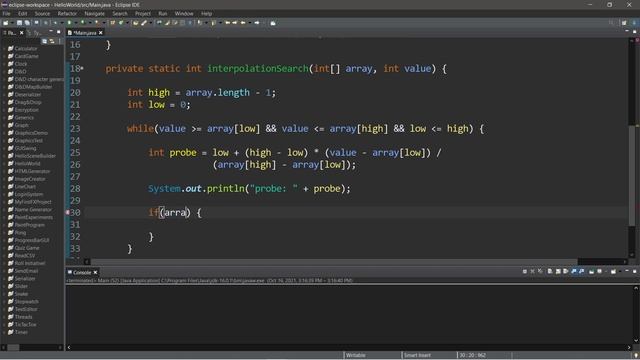Expand the Timer project node
The height and width of the screenshot is (360, 640).
coord(4,332)
